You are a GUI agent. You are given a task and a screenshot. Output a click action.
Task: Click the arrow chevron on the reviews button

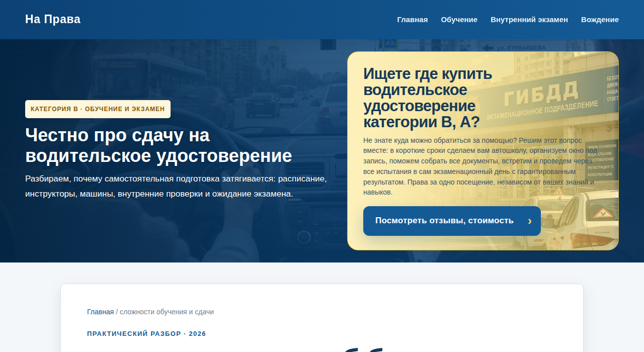(x=530, y=221)
